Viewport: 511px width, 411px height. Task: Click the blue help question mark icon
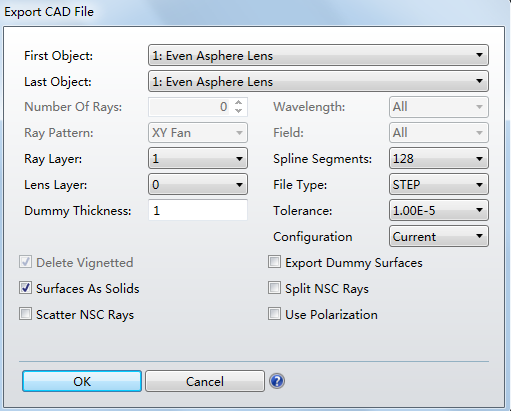(277, 381)
